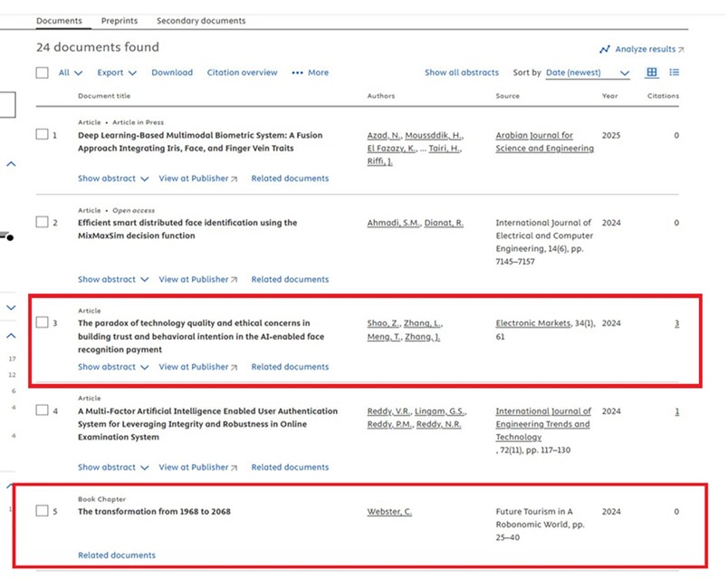Open the Export dropdown
Image resolution: width=728 pixels, height=579 pixels.
pos(117,72)
